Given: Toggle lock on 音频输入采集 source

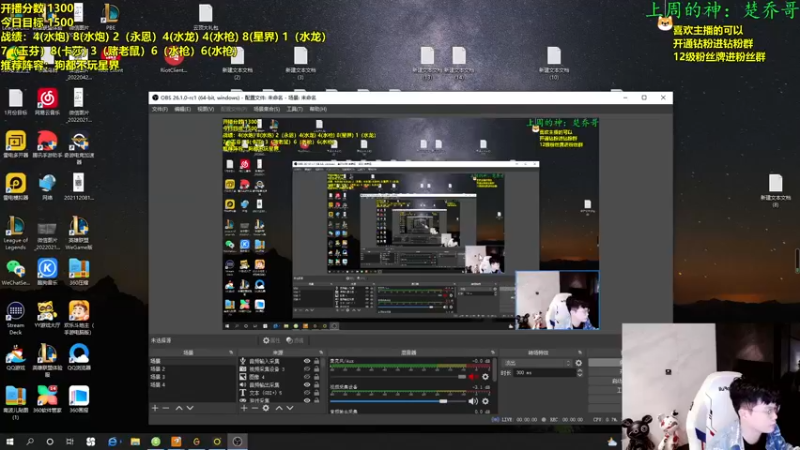Looking at the screenshot, I should [316, 361].
